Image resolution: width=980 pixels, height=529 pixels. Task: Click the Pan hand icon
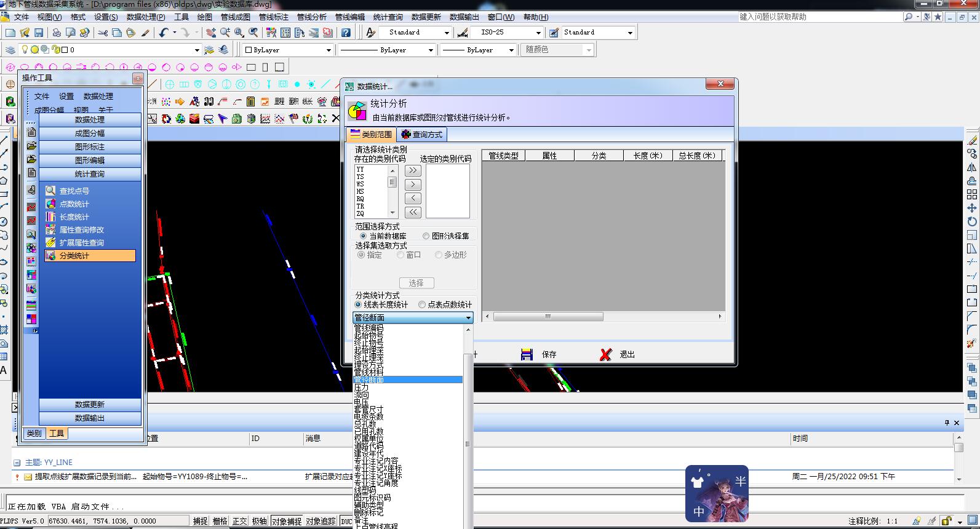click(211, 33)
